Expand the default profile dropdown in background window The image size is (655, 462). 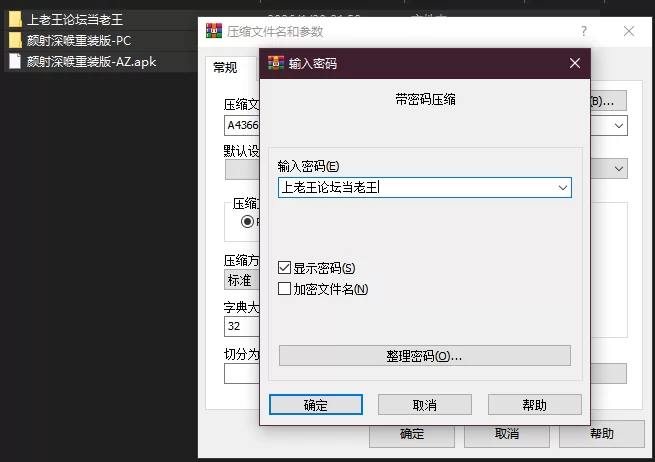click(x=619, y=169)
